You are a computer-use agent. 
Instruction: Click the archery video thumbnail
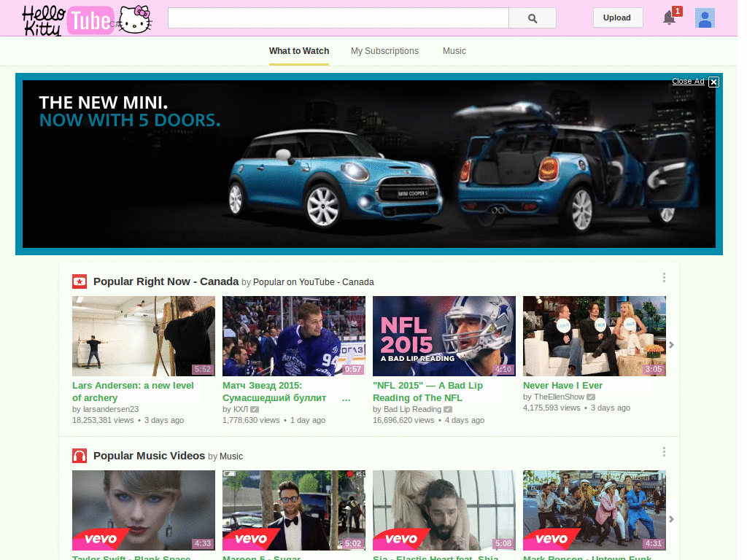pyautogui.click(x=144, y=336)
